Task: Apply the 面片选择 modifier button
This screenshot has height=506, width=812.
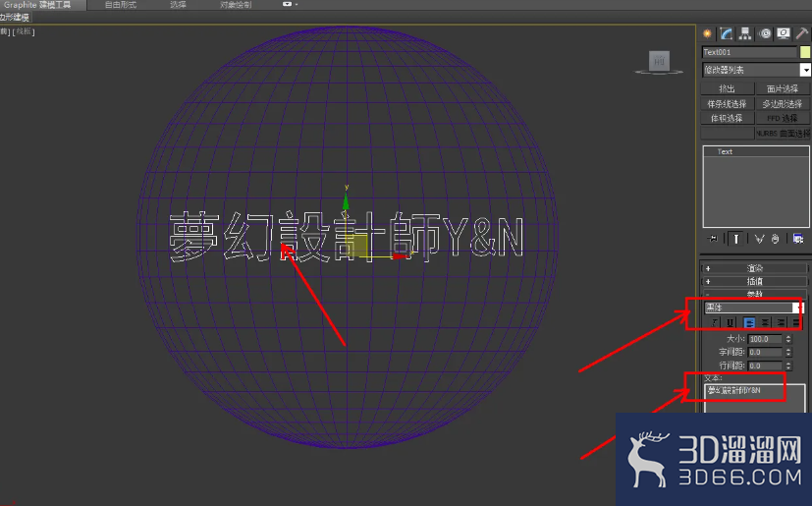Action: [x=782, y=88]
